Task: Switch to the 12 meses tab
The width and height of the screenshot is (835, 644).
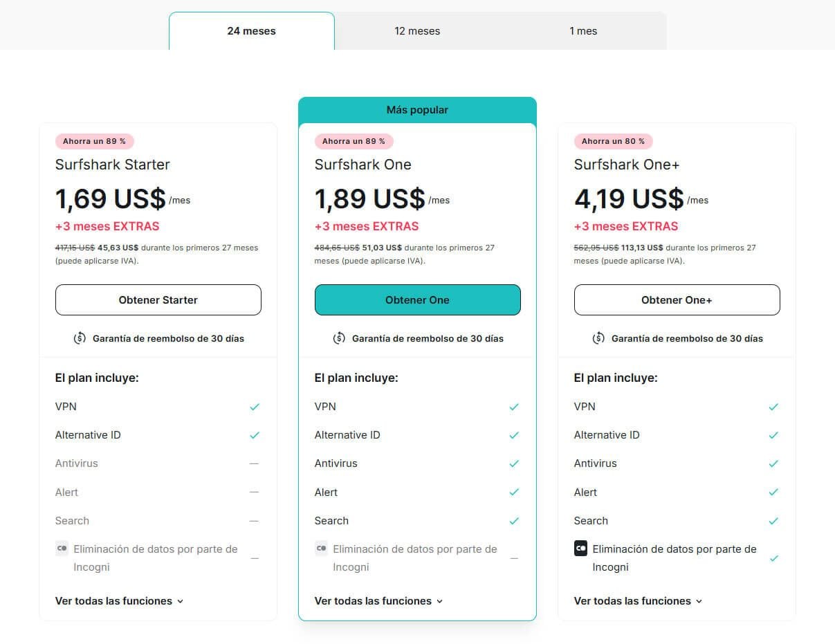Action: pos(417,30)
